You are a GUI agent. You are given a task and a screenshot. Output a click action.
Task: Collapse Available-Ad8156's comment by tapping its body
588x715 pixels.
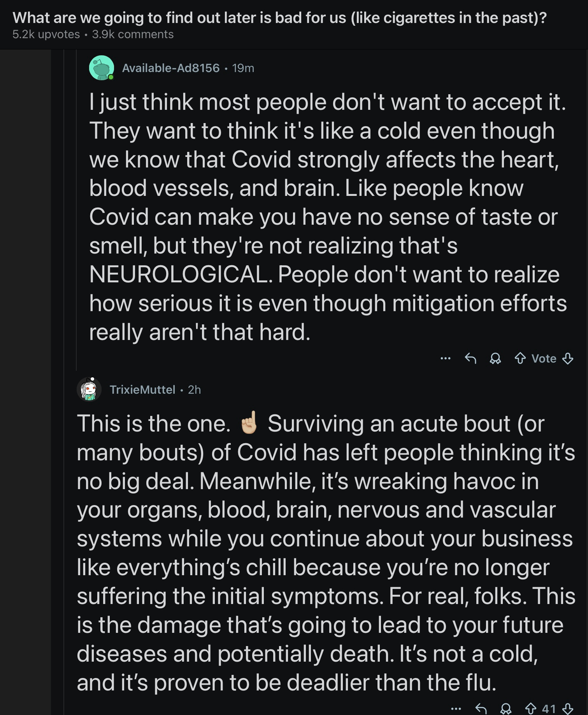tap(327, 217)
